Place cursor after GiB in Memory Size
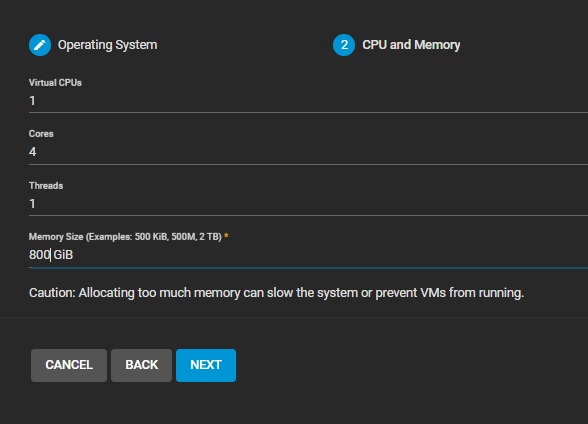588x424 pixels. [74, 255]
